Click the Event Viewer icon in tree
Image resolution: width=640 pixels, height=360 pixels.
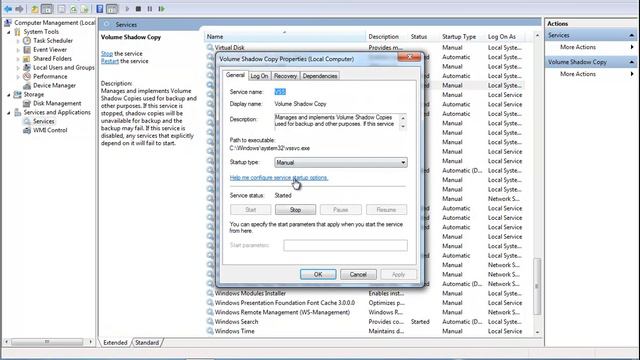(x=27, y=49)
